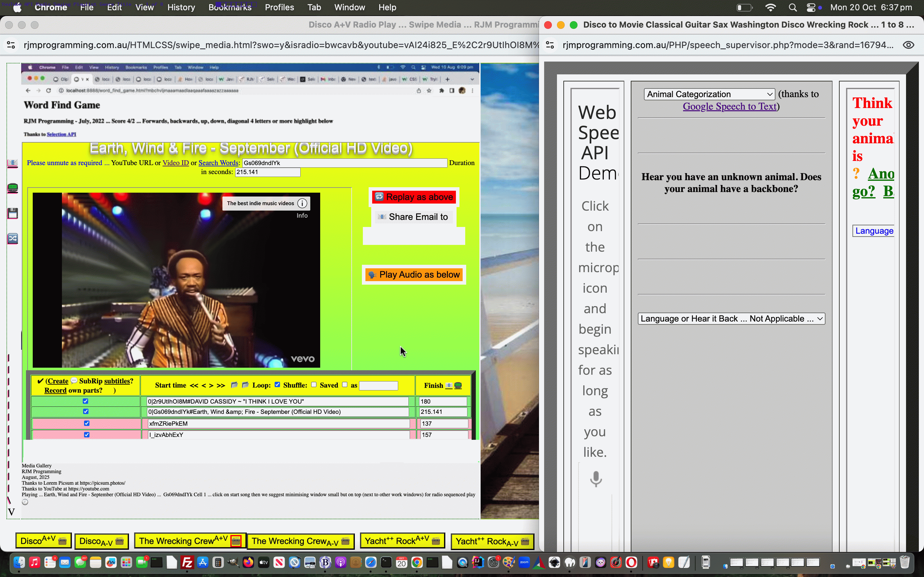924x577 pixels.
Task: Click radio icon on Wrecking Crew A+V button
Action: click(236, 541)
